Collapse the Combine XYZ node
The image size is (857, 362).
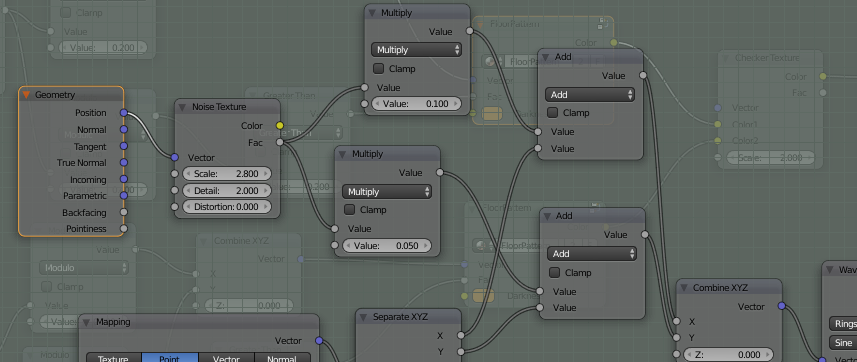(684, 288)
